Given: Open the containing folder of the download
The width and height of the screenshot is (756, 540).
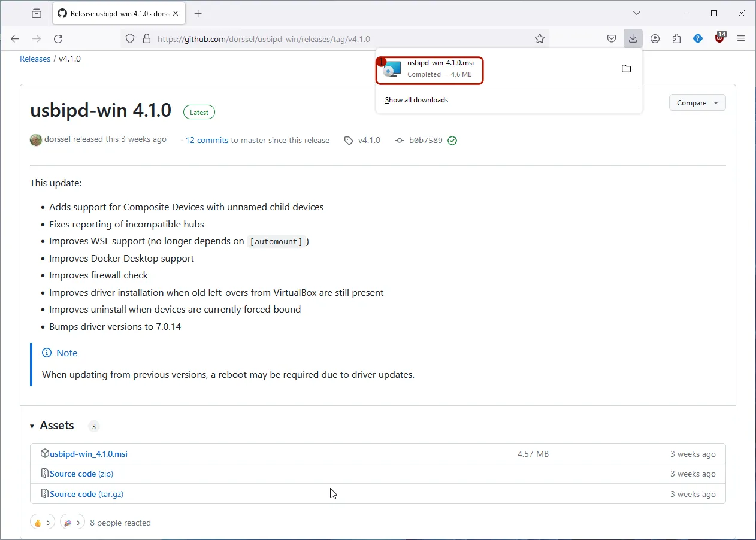Looking at the screenshot, I should click(x=626, y=68).
